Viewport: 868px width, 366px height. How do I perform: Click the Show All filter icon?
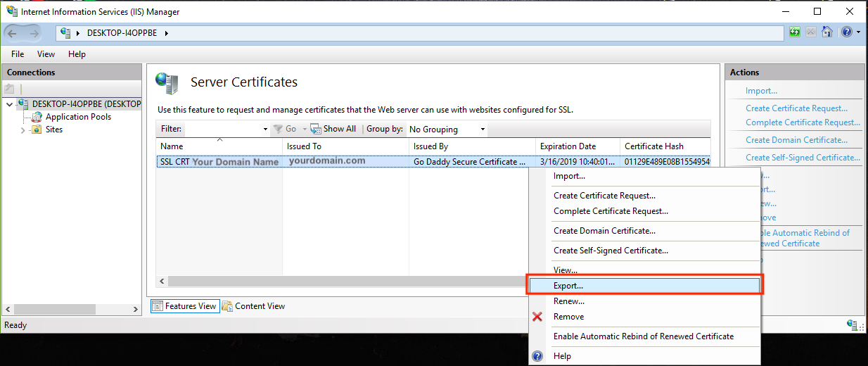click(316, 129)
